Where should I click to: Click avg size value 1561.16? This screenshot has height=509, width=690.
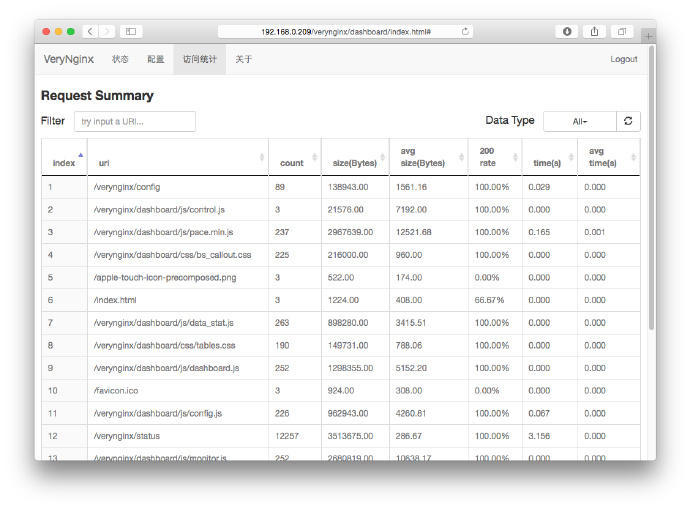(411, 187)
